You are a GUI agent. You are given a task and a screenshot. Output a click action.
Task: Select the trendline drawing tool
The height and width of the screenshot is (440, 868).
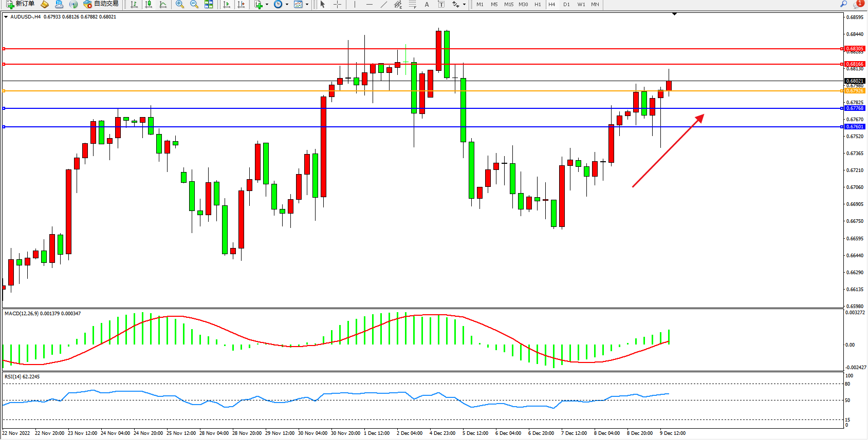383,4
